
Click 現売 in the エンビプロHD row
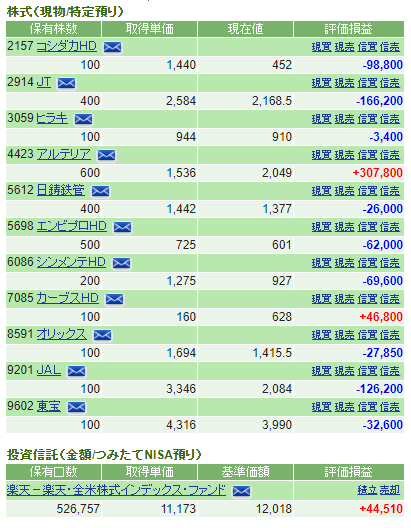[x=344, y=227]
